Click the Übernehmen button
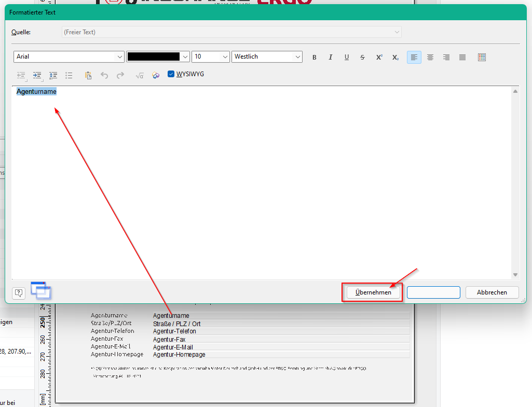 pyautogui.click(x=373, y=292)
